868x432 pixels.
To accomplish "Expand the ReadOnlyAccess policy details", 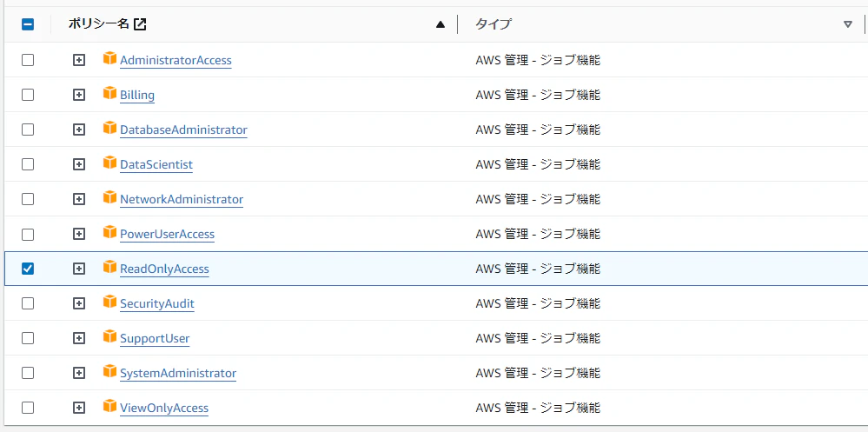I will 79,269.
